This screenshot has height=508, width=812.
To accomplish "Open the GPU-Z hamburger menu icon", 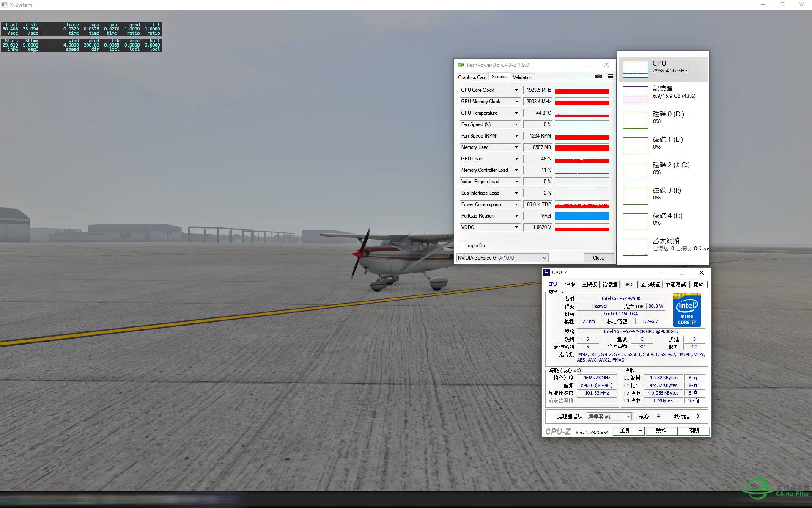I will point(610,77).
